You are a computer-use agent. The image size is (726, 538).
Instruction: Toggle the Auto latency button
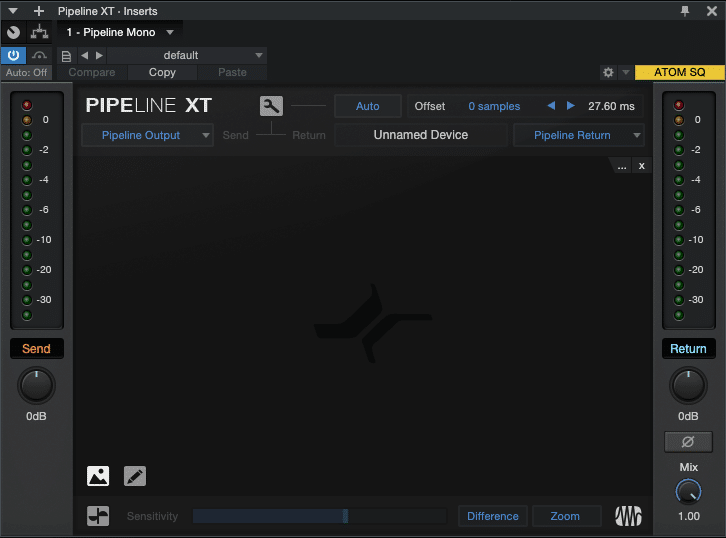tap(367, 106)
